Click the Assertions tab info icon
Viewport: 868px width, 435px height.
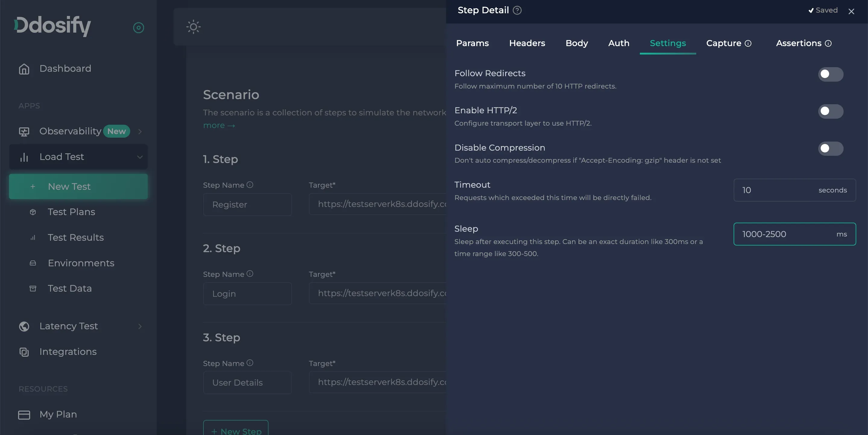(x=828, y=43)
